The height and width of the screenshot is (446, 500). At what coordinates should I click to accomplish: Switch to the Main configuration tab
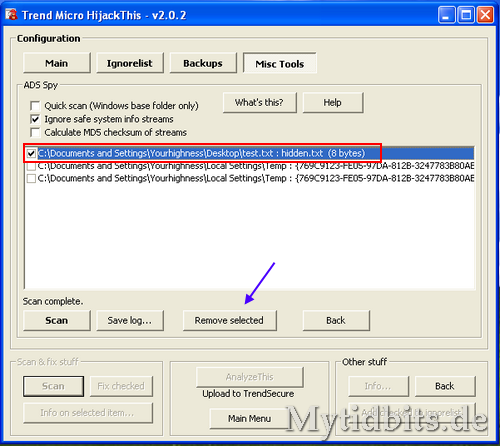(x=57, y=63)
